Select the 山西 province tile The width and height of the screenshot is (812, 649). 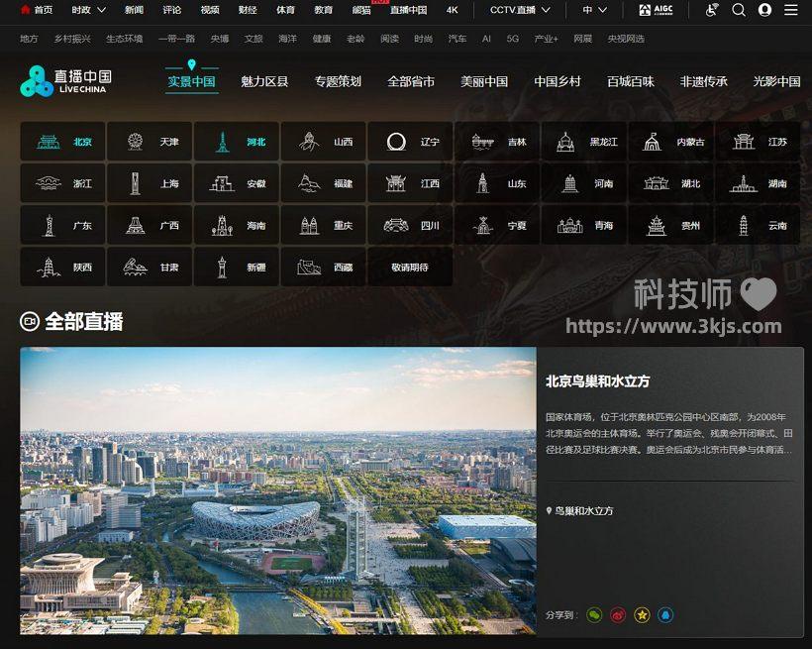[324, 141]
